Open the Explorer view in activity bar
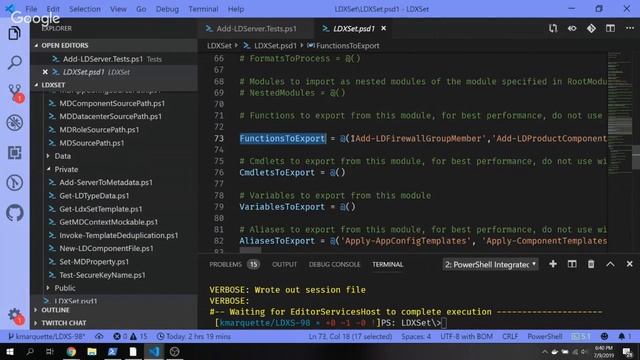 [x=14, y=33]
